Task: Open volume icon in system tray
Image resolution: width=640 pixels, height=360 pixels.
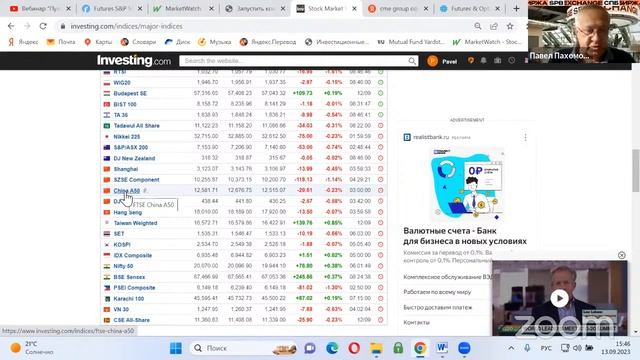Action: point(577,348)
